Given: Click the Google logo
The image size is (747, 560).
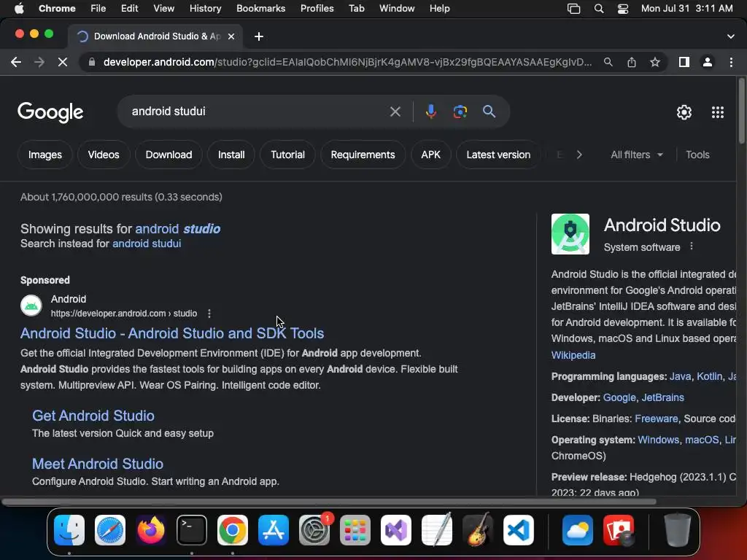Looking at the screenshot, I should click(x=50, y=112).
